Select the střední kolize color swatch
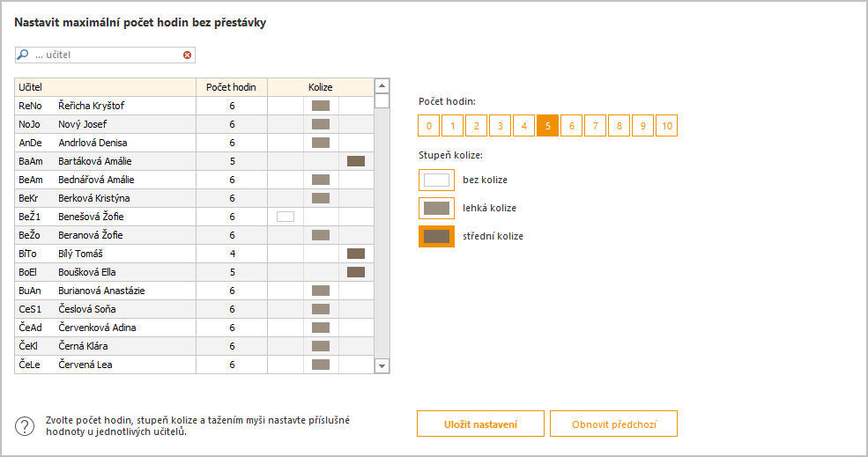The width and height of the screenshot is (868, 457). (x=437, y=236)
